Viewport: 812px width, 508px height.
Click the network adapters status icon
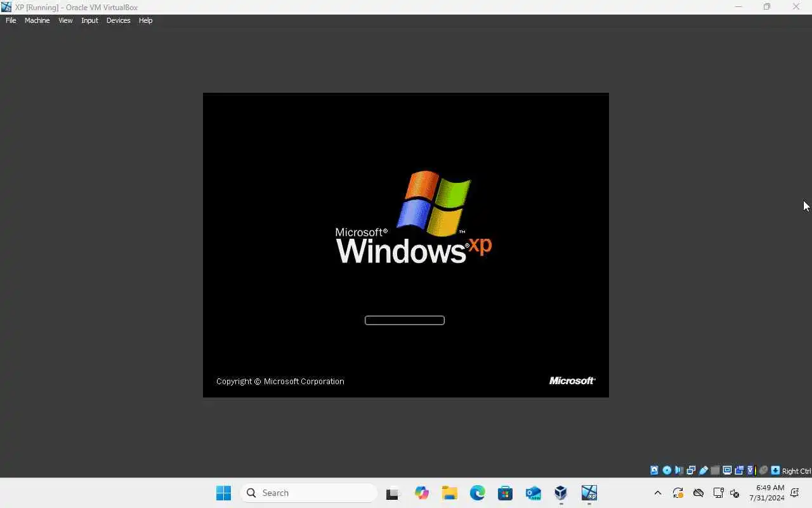pos(691,471)
